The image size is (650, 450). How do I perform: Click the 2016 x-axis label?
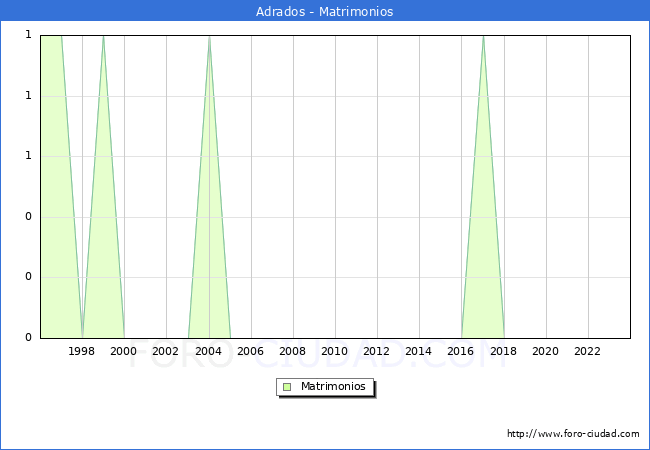[461, 351]
